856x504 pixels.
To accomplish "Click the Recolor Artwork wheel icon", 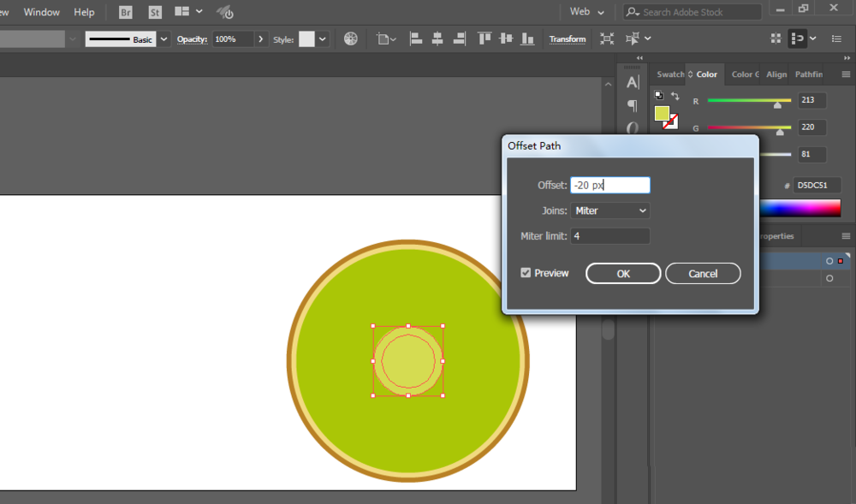I will pos(350,39).
